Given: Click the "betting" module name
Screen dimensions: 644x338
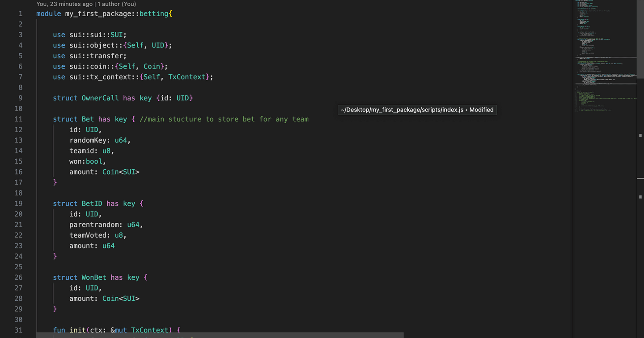Looking at the screenshot, I should 154,14.
